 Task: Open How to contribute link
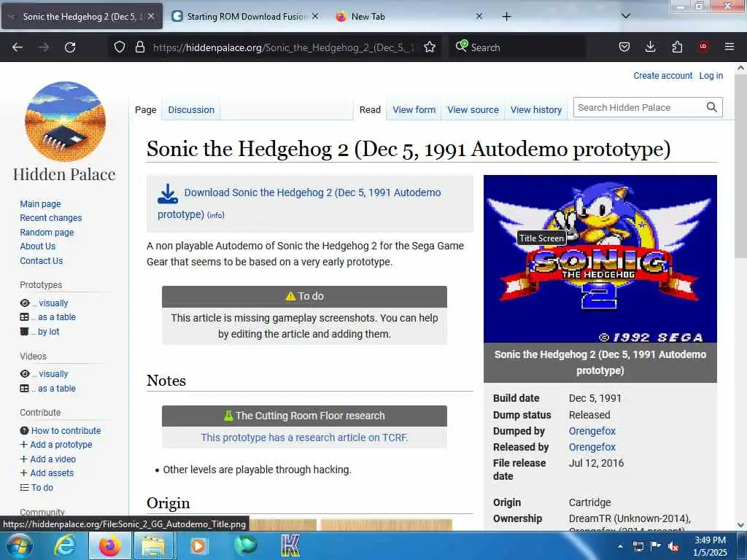coord(66,430)
